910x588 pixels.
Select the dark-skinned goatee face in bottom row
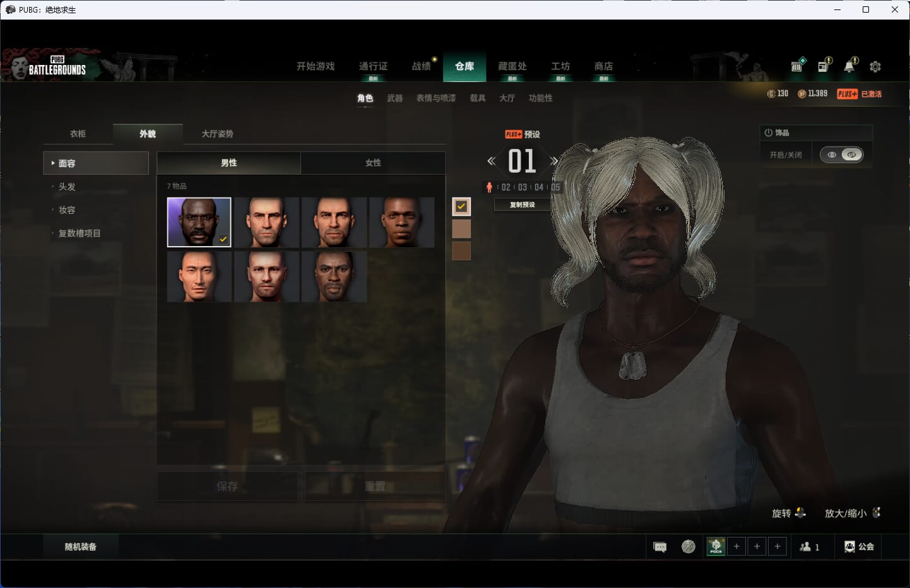click(334, 276)
